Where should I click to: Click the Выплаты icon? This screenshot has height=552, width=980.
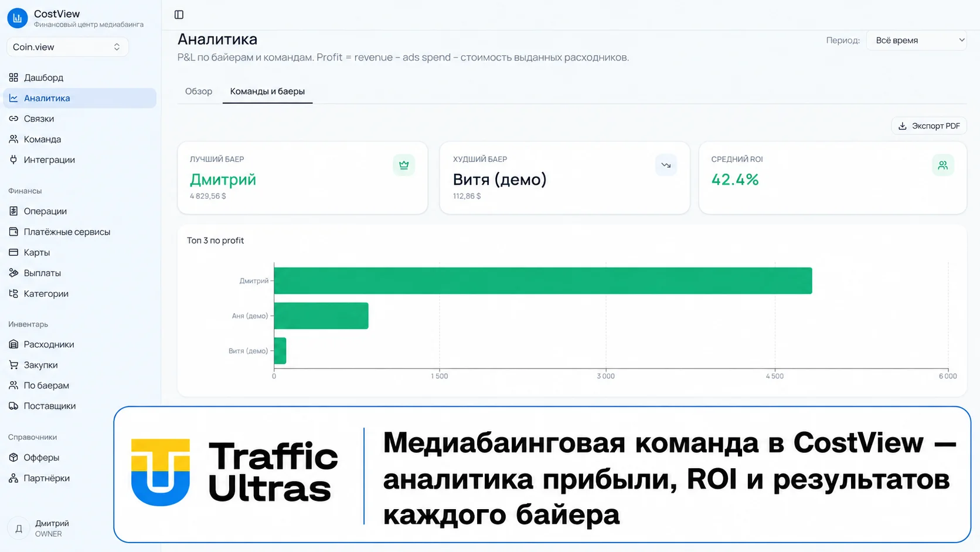pos(13,273)
